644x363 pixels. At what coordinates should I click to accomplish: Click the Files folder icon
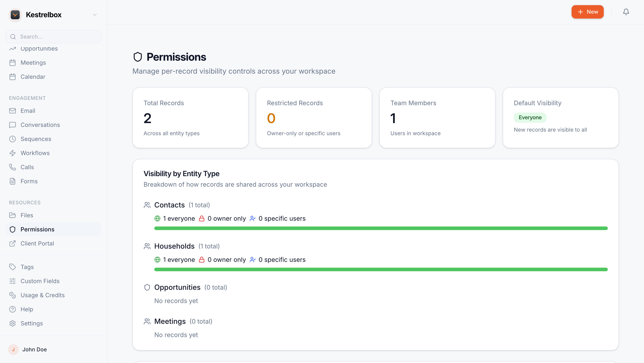13,215
